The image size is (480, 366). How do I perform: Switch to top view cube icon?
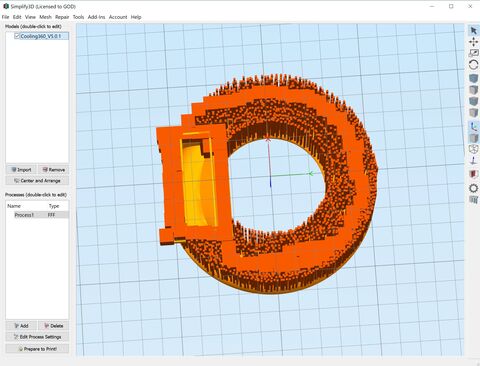[473, 90]
